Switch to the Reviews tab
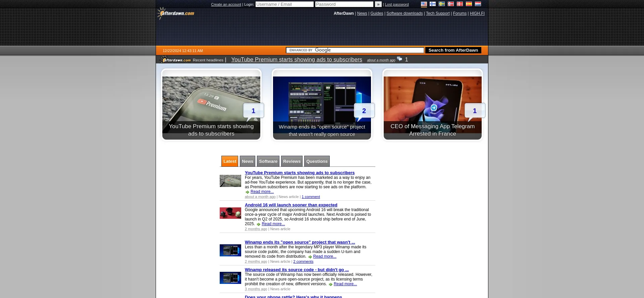644x298 pixels. [x=292, y=161]
